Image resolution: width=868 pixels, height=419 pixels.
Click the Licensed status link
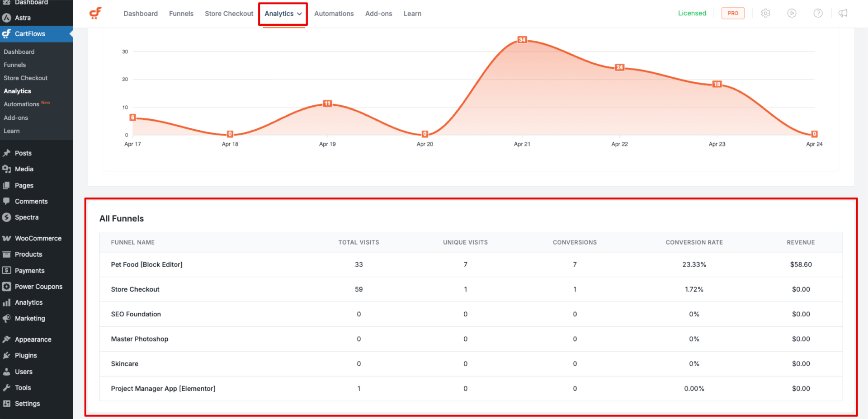(x=692, y=13)
